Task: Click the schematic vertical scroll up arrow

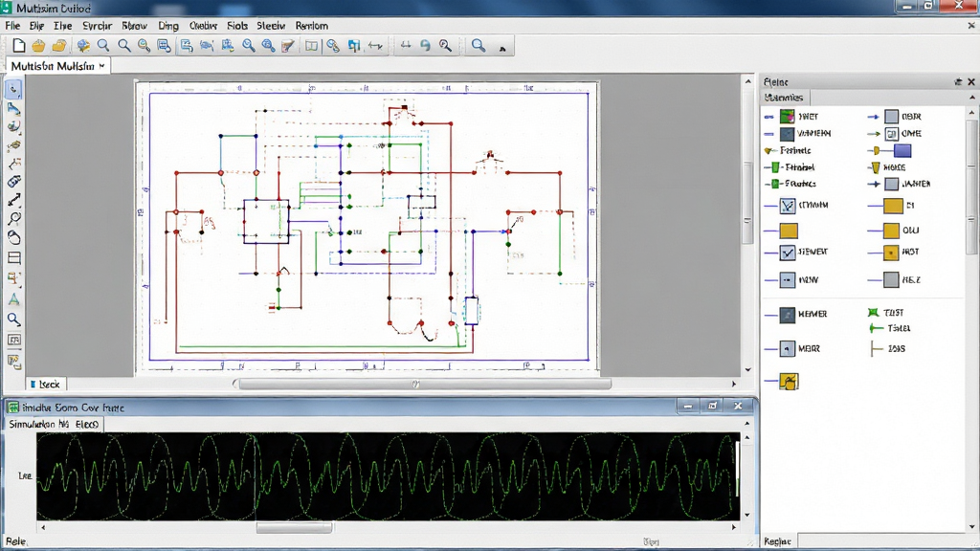Action: 747,81
